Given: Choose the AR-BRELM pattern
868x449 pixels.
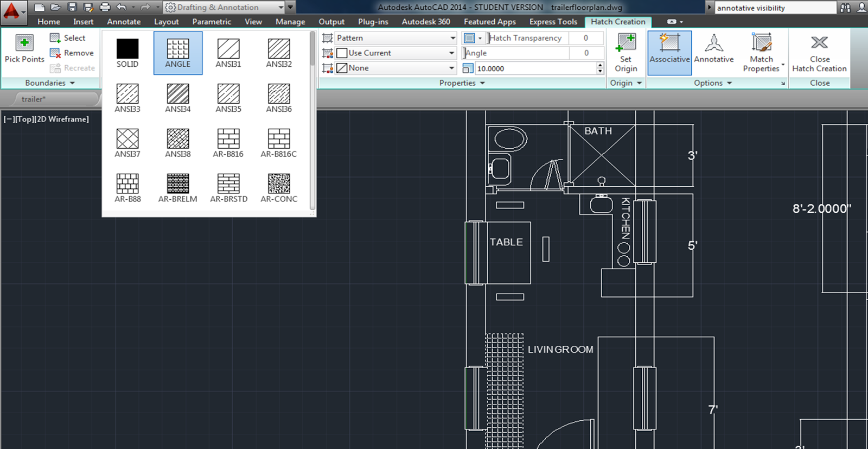Looking at the screenshot, I should click(178, 188).
